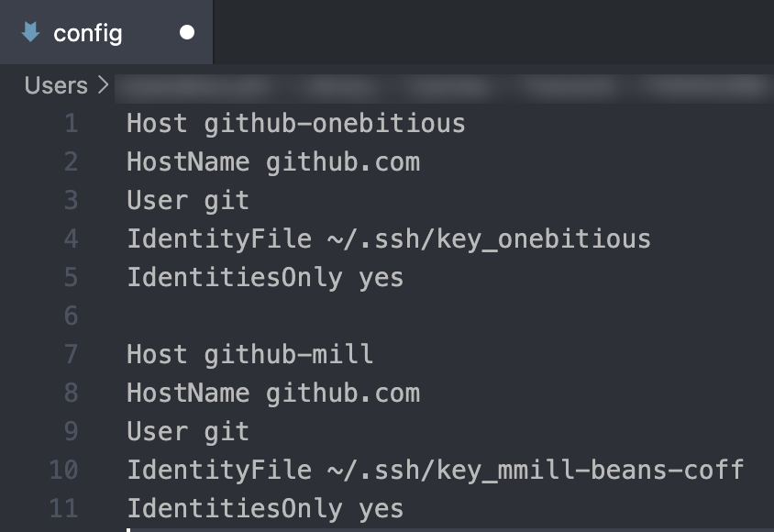Place cursor at end of line 11
The width and height of the screenshot is (774, 532).
click(x=404, y=508)
